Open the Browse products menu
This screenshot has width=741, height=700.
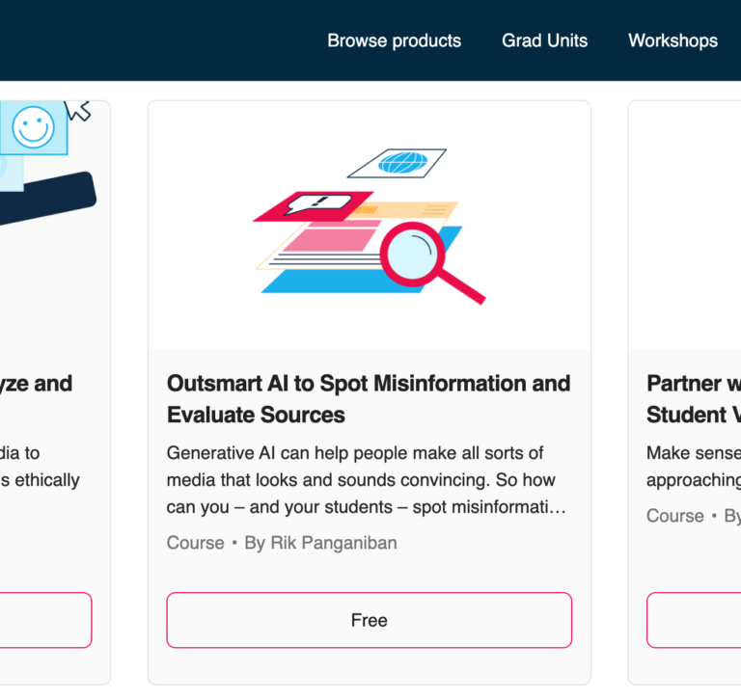tap(394, 40)
